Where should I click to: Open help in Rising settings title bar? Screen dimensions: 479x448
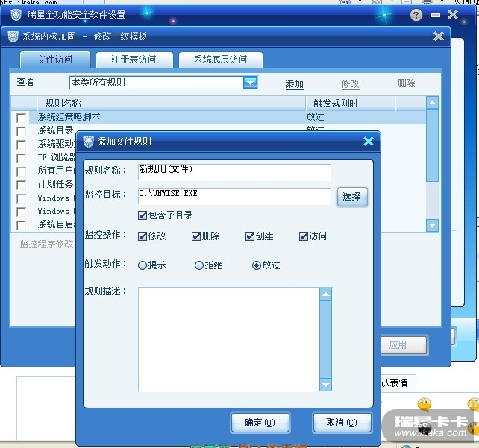point(416,15)
